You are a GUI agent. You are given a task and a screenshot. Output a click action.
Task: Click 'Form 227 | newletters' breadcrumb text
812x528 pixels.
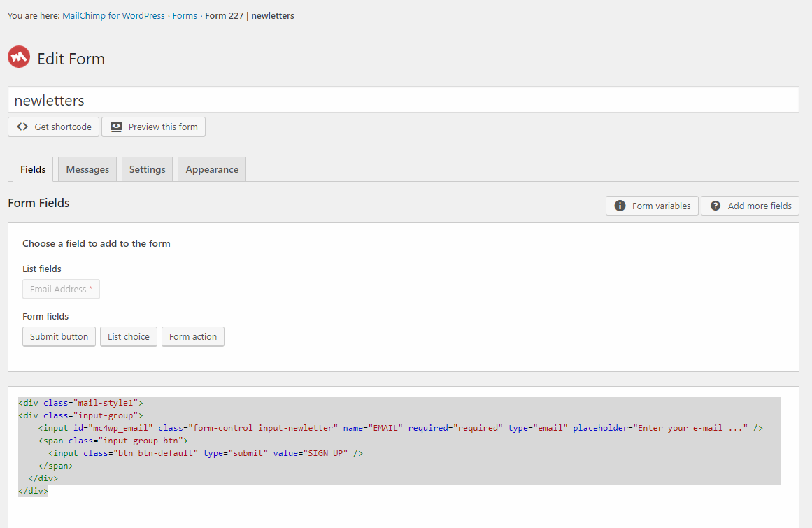point(250,16)
